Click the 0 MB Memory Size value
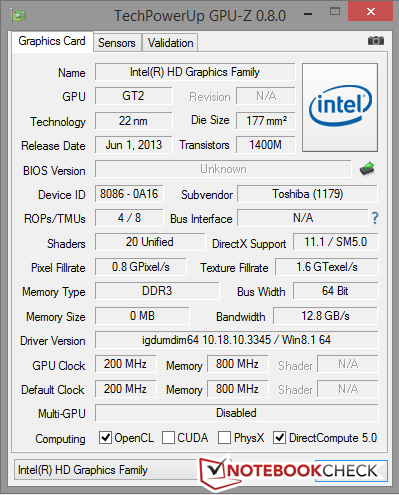This screenshot has height=495, width=399. [x=142, y=316]
